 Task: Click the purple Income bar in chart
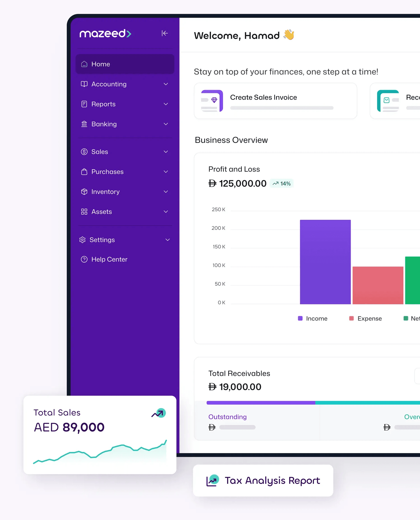pos(325,262)
